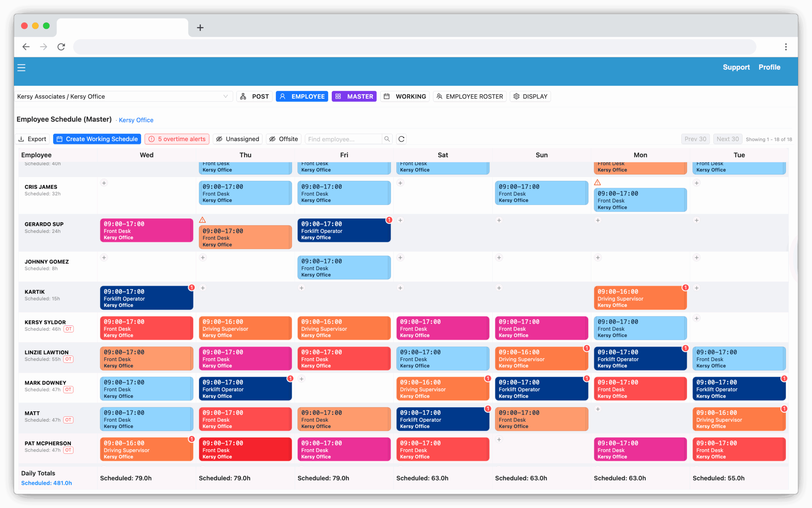
Task: Switch to the WORKING schedule tab
Action: click(x=405, y=96)
